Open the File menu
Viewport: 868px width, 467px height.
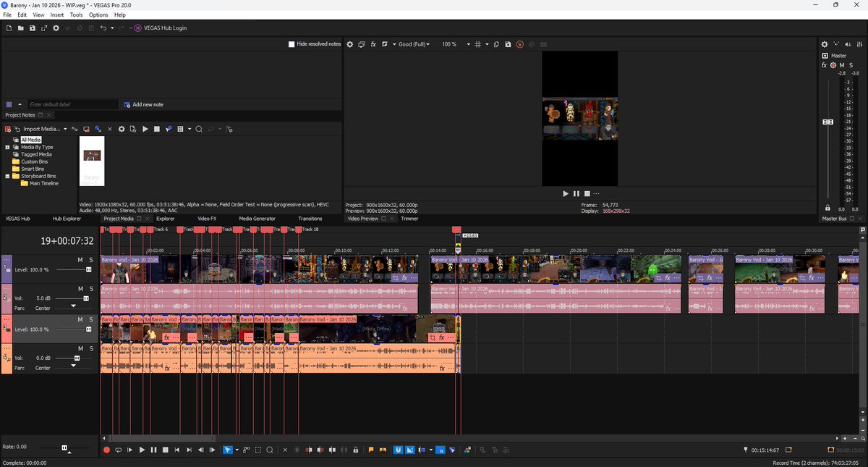[x=7, y=14]
